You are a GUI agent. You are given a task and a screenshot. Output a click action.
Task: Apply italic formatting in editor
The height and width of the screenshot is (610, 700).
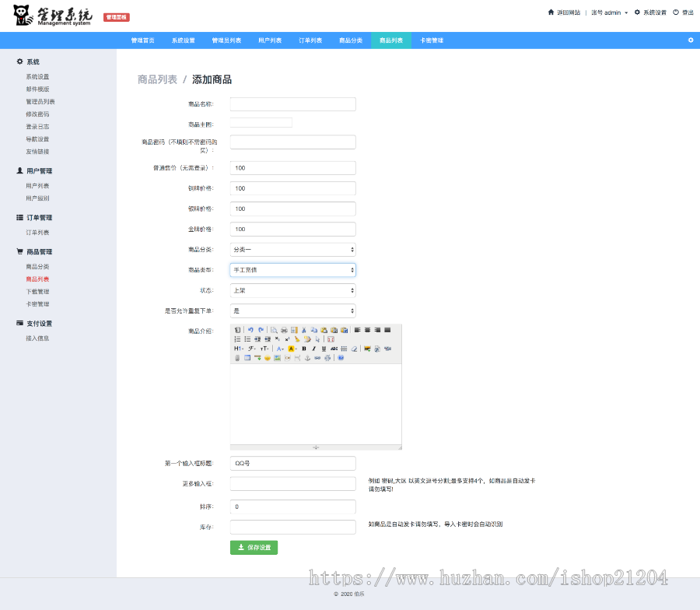[314, 349]
